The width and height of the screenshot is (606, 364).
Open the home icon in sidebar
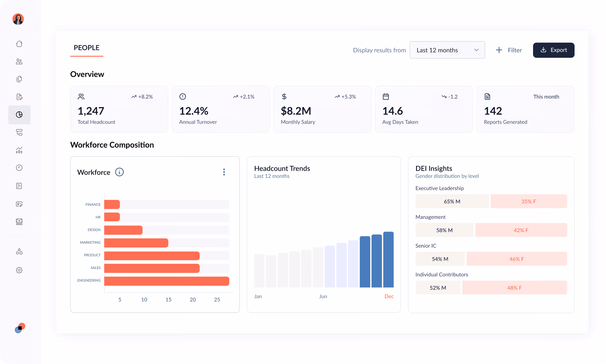pyautogui.click(x=19, y=44)
